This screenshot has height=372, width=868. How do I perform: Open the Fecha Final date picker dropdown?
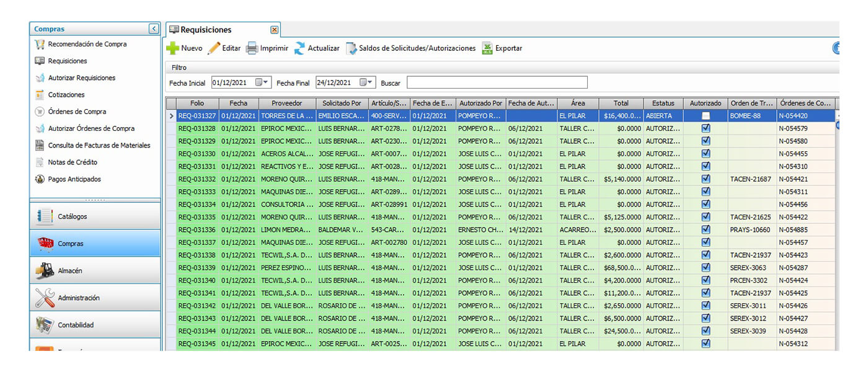click(x=366, y=82)
